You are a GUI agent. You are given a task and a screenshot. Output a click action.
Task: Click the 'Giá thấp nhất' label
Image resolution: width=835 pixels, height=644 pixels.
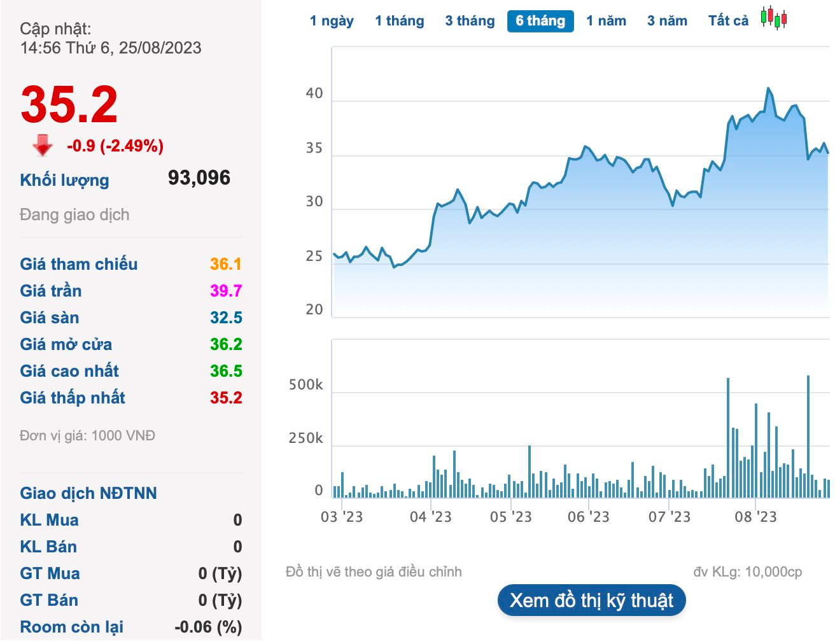click(x=72, y=398)
